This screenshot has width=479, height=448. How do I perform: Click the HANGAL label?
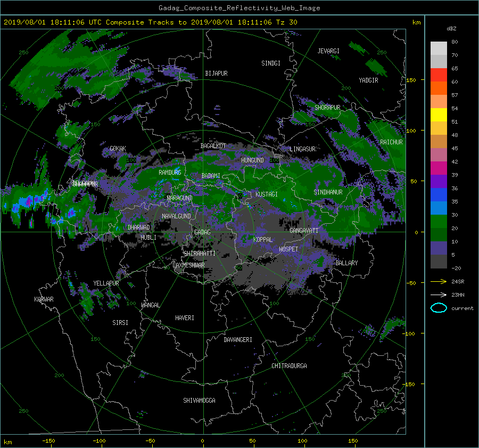pos(150,305)
